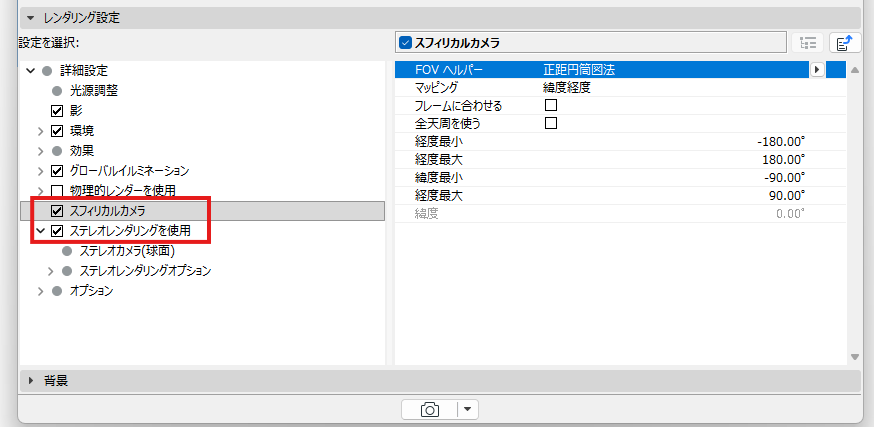Select the 詳細設定 root item

point(84,71)
